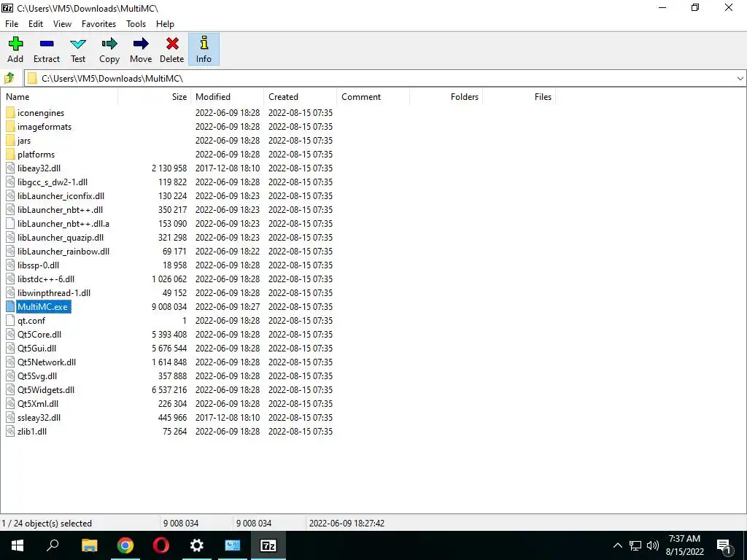Open volume control in system tray

pyautogui.click(x=653, y=545)
